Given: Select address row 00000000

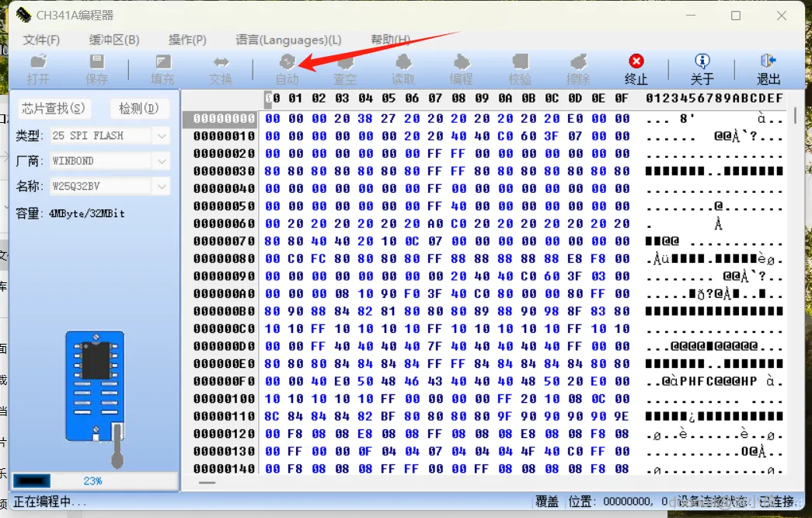Looking at the screenshot, I should [225, 119].
